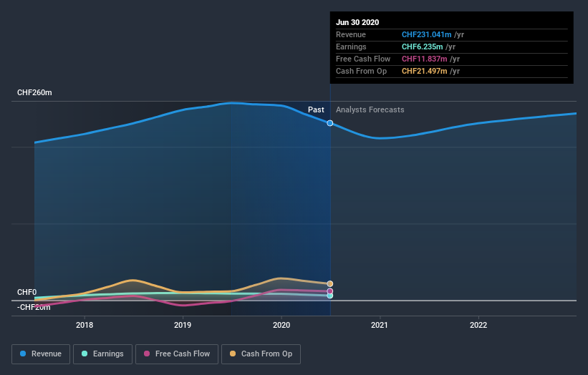Click the teal Earnings data point marker
588x375 pixels.
330,296
